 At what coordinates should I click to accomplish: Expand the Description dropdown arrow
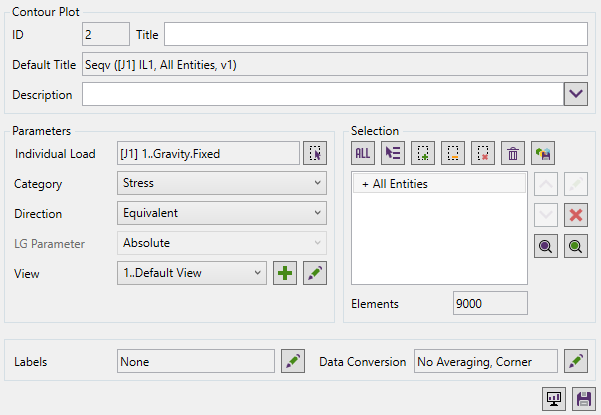(x=575, y=94)
